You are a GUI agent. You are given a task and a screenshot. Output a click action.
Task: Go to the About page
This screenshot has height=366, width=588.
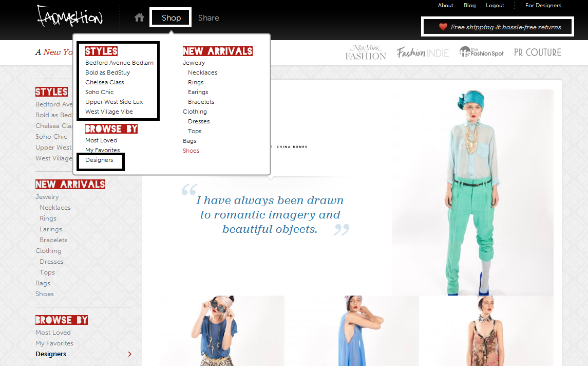[446, 5]
